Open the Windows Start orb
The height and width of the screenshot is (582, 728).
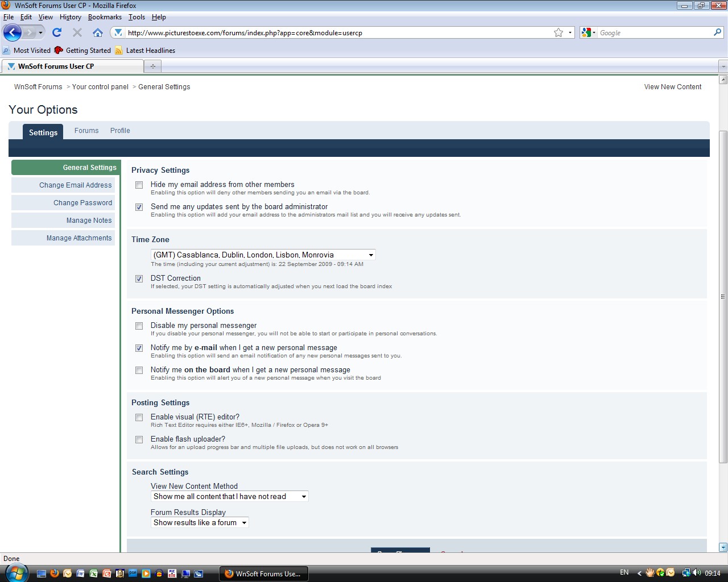tap(15, 573)
